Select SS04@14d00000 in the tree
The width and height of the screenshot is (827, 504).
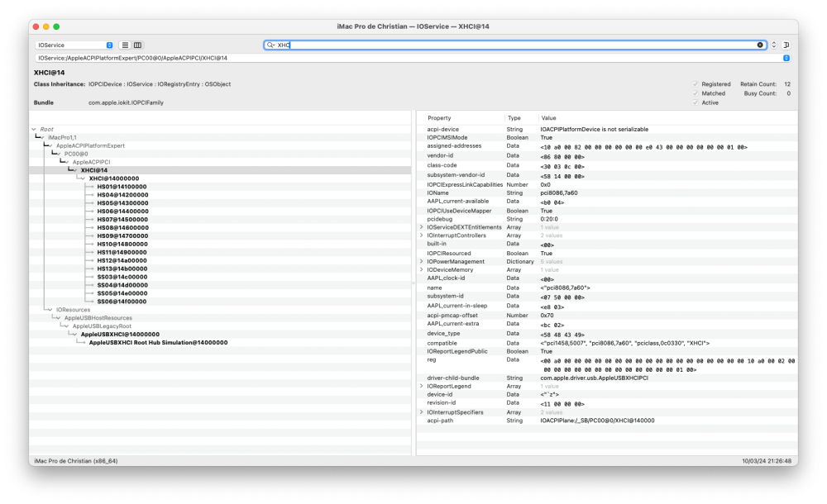[x=122, y=285]
